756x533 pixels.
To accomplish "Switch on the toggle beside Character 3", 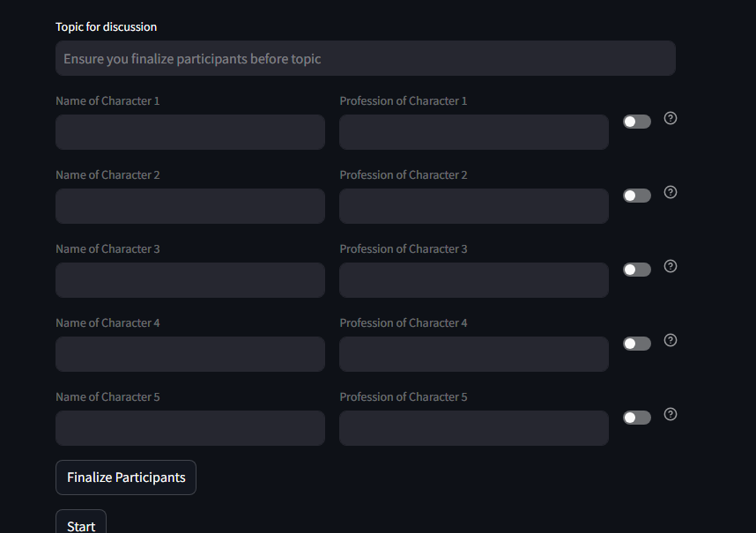I will coord(636,270).
